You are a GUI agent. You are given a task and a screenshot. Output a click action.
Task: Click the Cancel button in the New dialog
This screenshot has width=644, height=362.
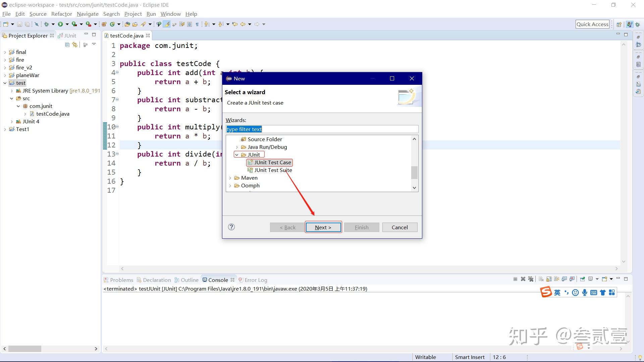pos(400,227)
